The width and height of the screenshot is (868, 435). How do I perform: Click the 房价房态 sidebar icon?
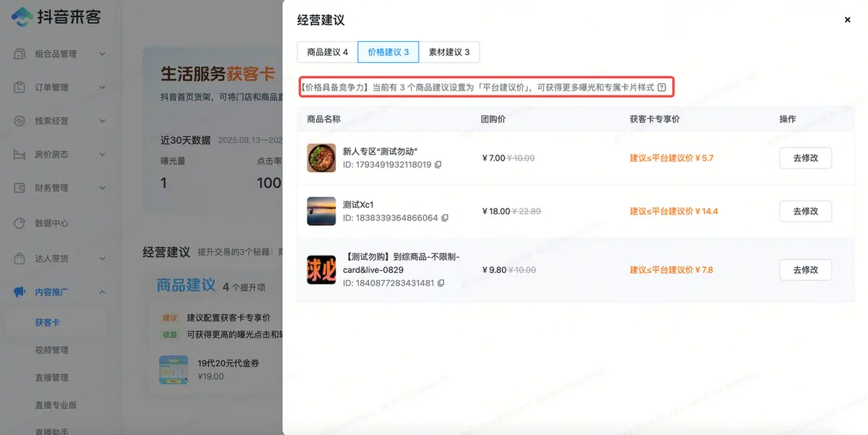(20, 154)
